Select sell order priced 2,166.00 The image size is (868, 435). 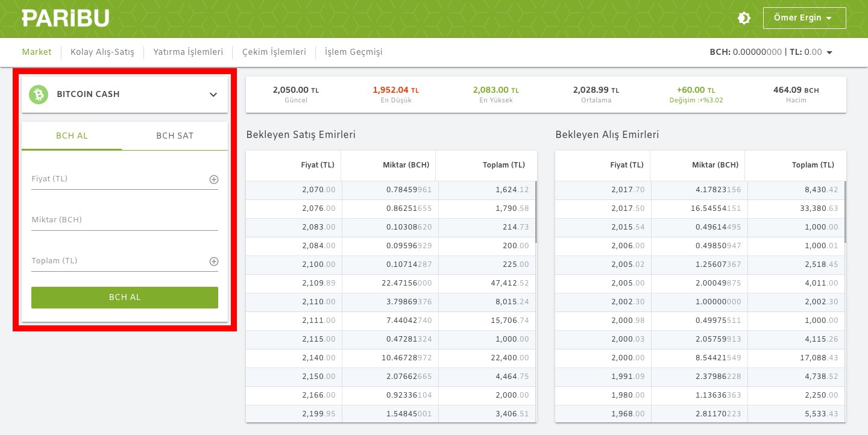click(391, 396)
